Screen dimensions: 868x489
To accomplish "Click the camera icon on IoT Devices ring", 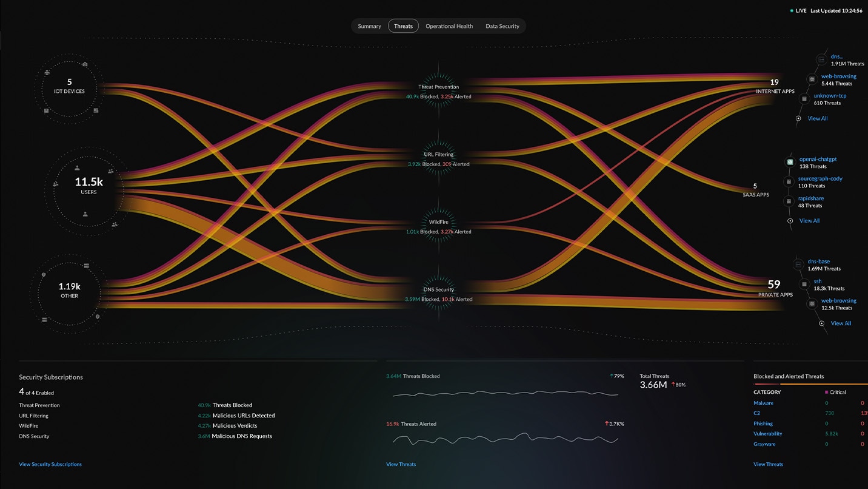I will pyautogui.click(x=85, y=64).
